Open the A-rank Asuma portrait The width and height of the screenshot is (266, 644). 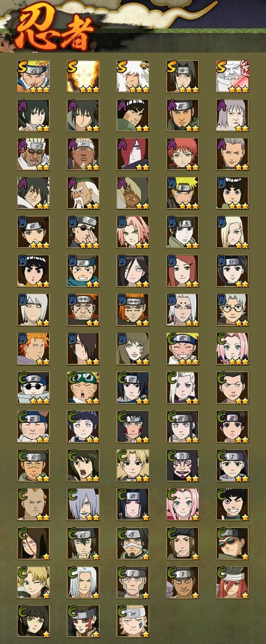(x=183, y=116)
